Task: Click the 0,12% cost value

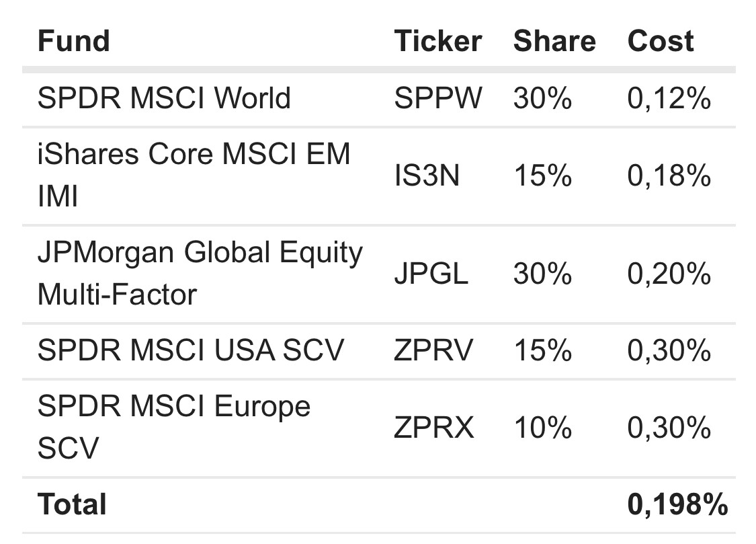Action: 669,98
